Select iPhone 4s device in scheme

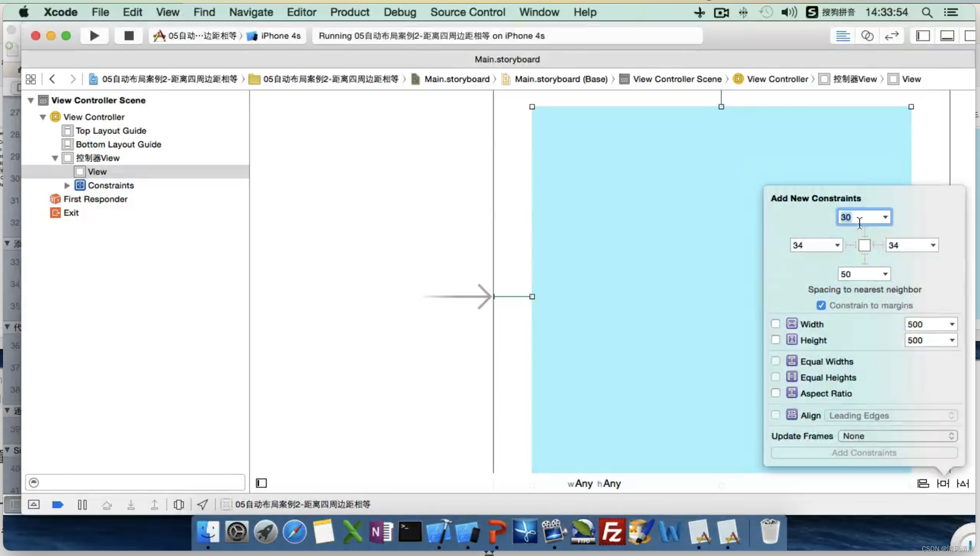click(x=274, y=36)
